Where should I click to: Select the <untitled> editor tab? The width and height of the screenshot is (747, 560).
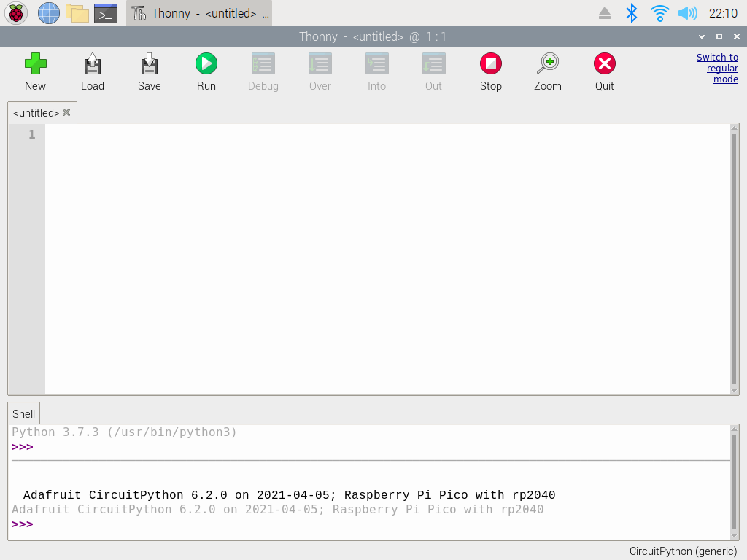tap(36, 113)
